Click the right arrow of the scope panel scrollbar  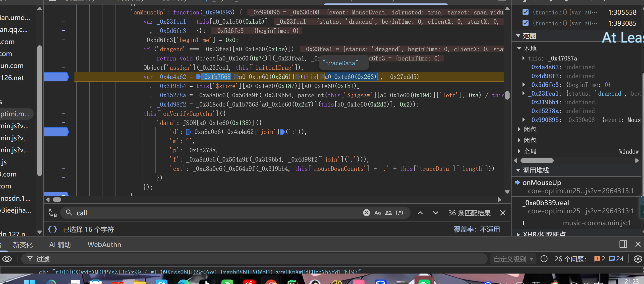click(x=637, y=161)
